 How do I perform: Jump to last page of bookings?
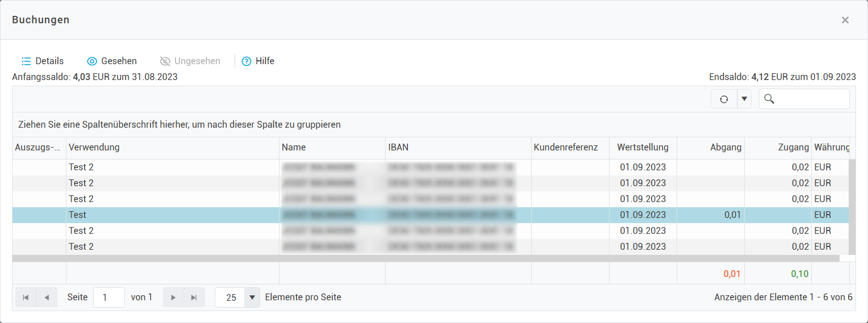194,297
